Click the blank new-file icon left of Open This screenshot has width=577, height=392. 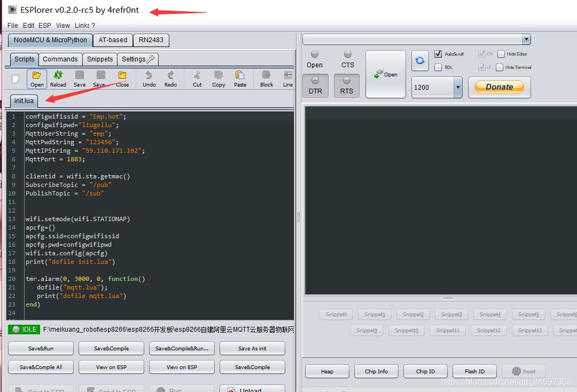click(15, 79)
